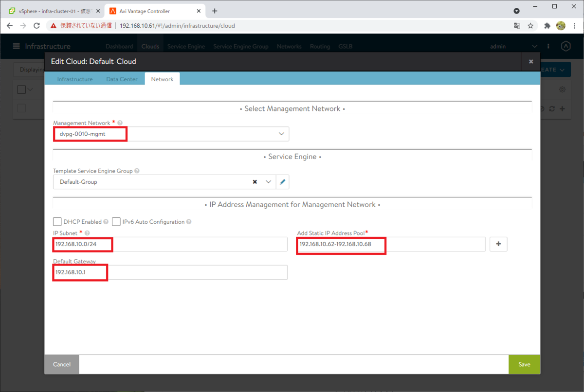Open the header vertical dots menu
Image resolution: width=584 pixels, height=392 pixels.
coord(548,46)
